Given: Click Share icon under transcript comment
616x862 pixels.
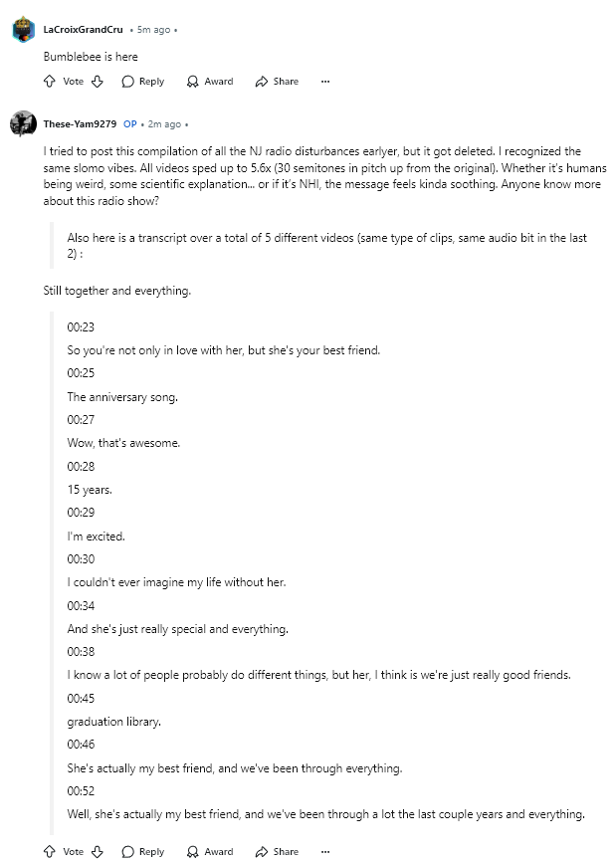Looking at the screenshot, I should 262,852.
